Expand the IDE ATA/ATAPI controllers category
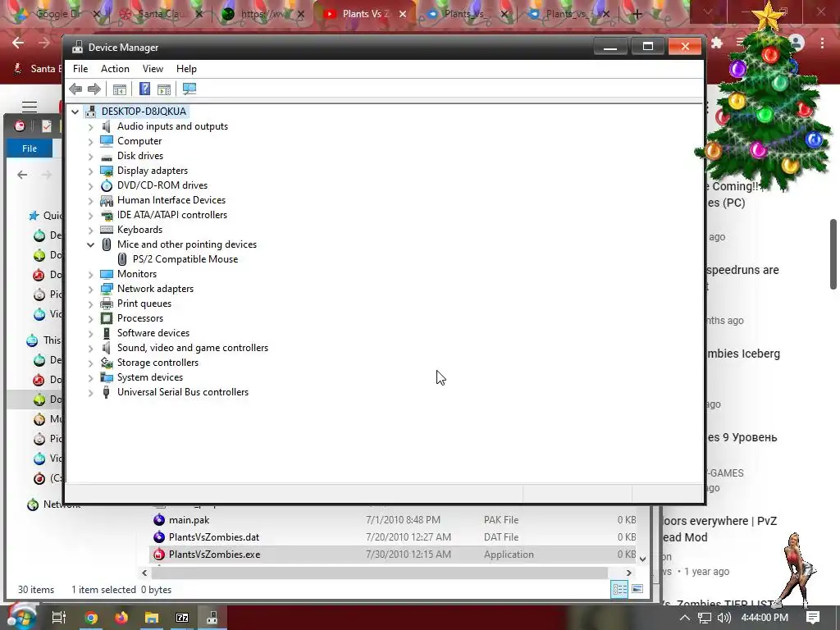The width and height of the screenshot is (840, 630). [x=90, y=216]
